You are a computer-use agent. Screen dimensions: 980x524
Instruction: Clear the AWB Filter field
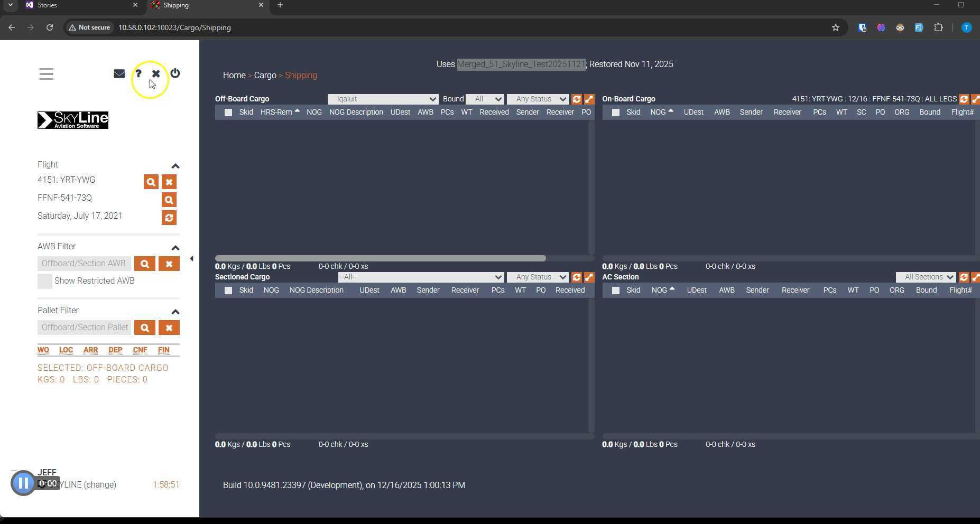(169, 264)
